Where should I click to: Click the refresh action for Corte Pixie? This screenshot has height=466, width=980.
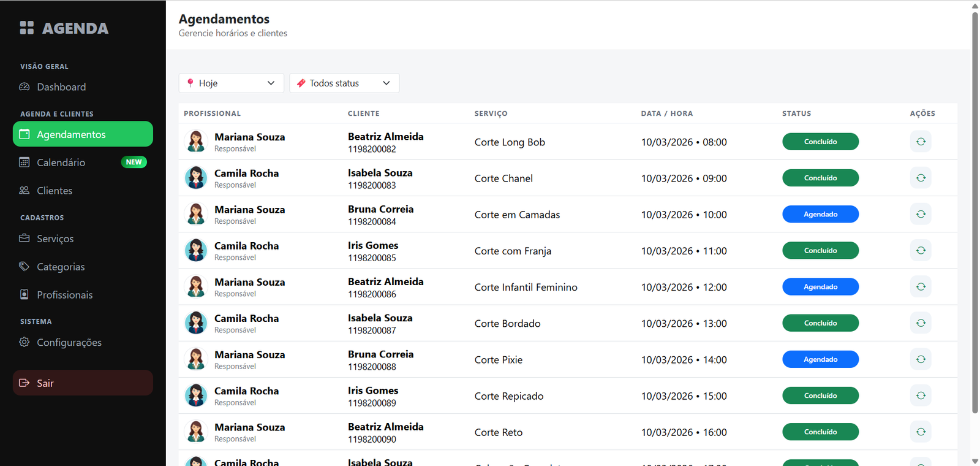click(920, 359)
